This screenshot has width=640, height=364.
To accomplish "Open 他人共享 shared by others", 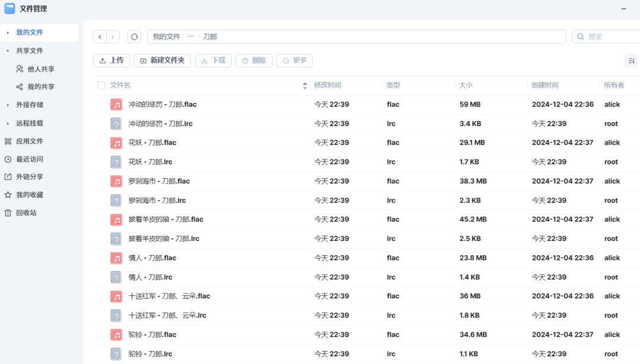I will (x=41, y=69).
